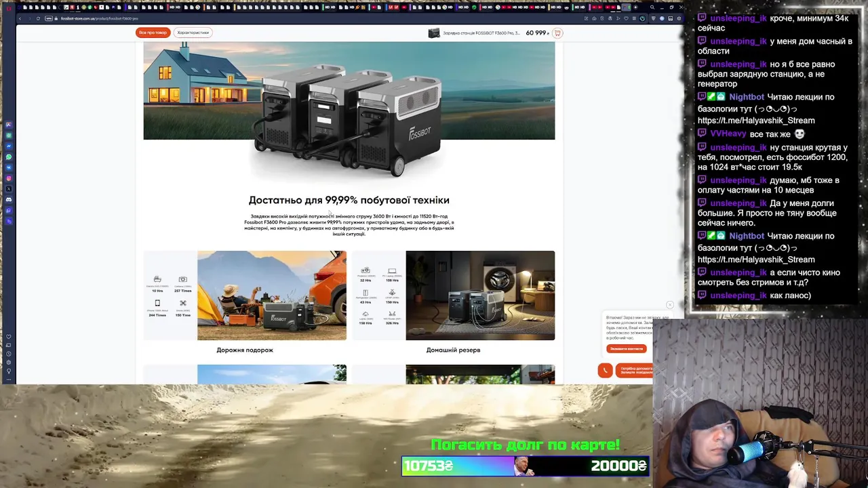This screenshot has width=868, height=488.
Task: Click the 'Залишити контакти' button
Action: tap(627, 348)
